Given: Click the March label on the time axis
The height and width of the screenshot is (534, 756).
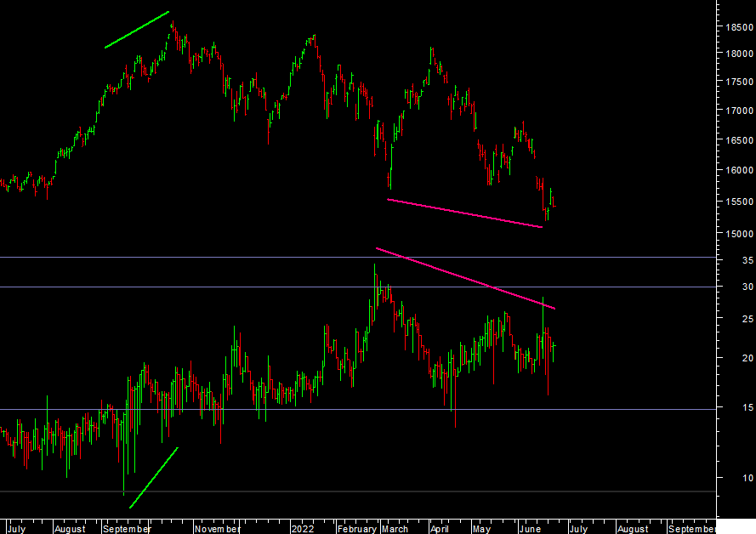Looking at the screenshot, I should (395, 529).
